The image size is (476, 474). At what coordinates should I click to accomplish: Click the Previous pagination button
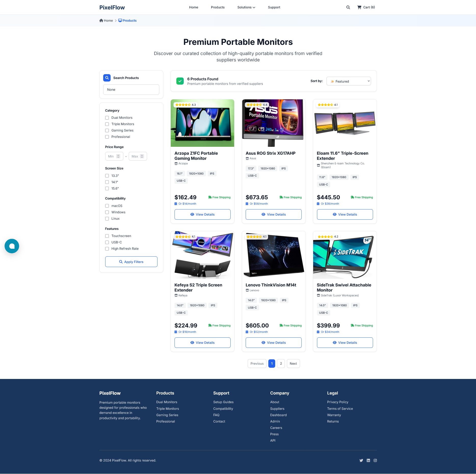(x=257, y=364)
